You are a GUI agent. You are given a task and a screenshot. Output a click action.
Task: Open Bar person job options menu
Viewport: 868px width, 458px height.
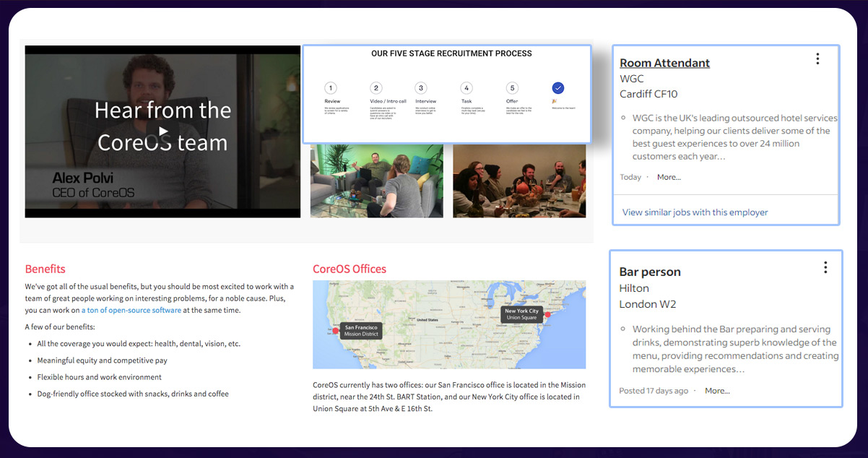825,267
